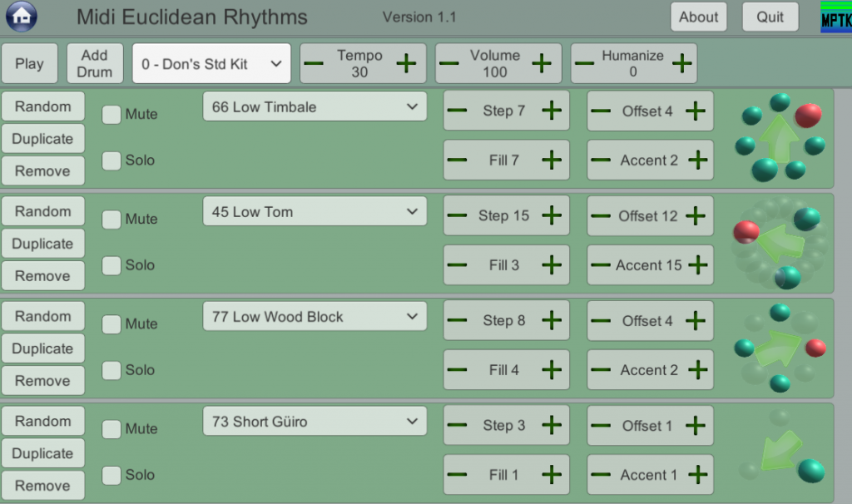
Task: Toggle Mute for the Short Güiro drum
Action: (111, 429)
